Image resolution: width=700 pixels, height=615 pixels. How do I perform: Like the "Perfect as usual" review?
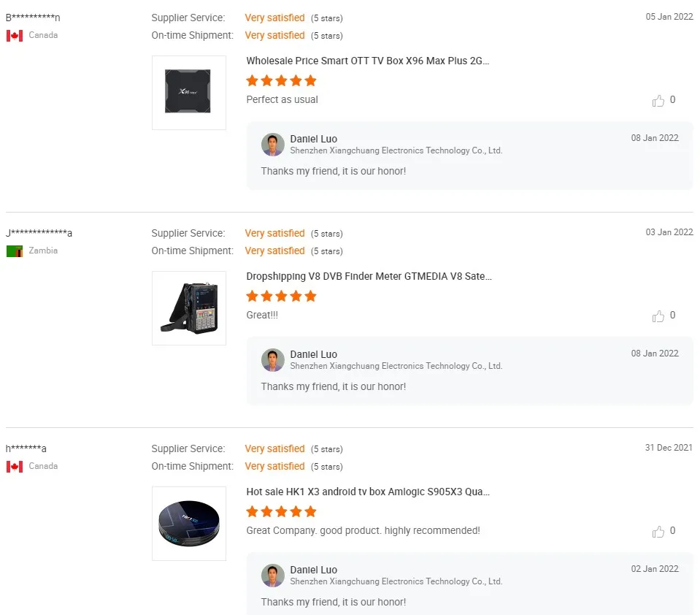coord(658,101)
